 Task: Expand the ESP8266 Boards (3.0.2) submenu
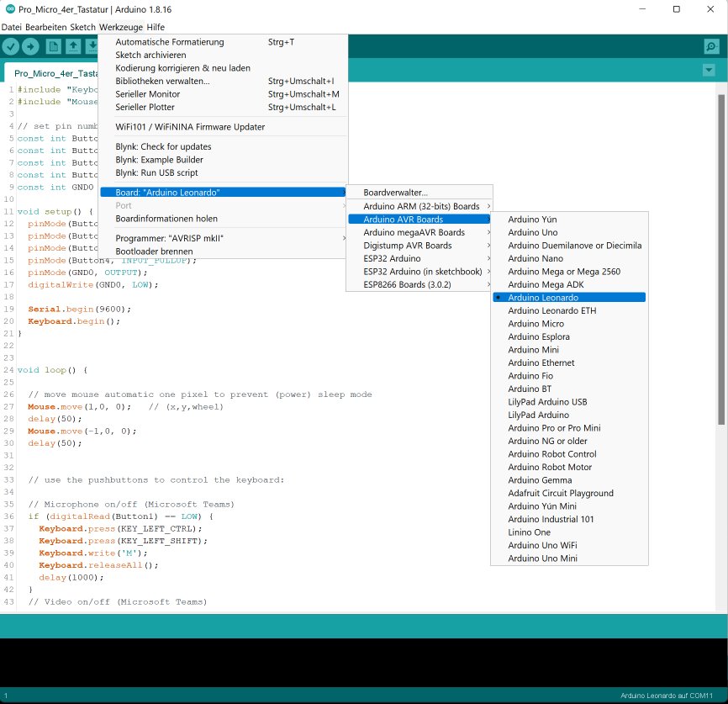(407, 285)
